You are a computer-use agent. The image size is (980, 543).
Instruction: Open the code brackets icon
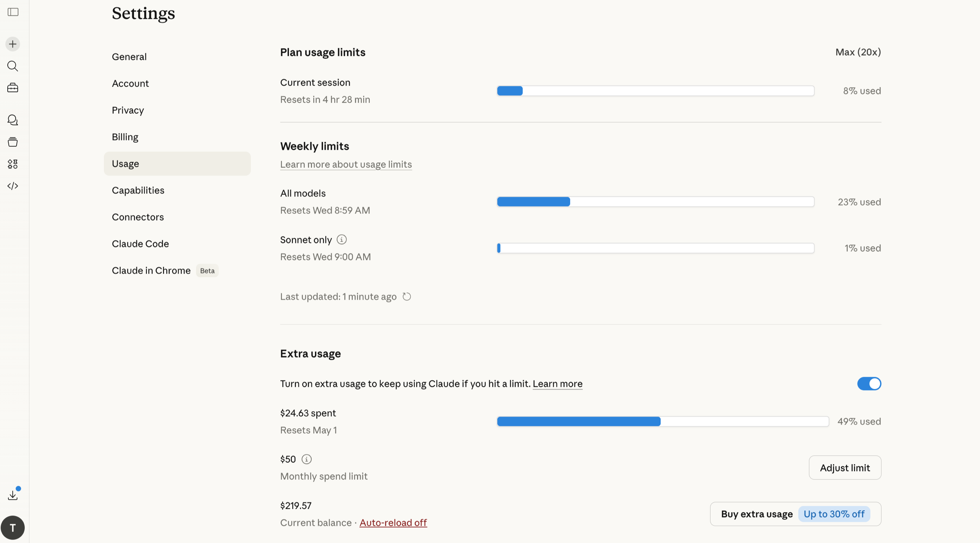click(x=13, y=186)
